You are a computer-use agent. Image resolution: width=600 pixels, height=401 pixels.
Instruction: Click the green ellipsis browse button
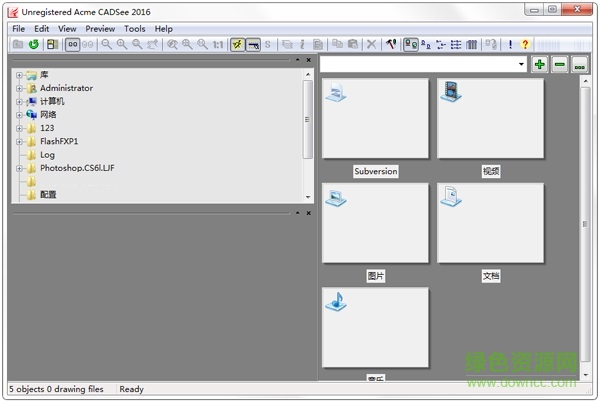click(580, 64)
